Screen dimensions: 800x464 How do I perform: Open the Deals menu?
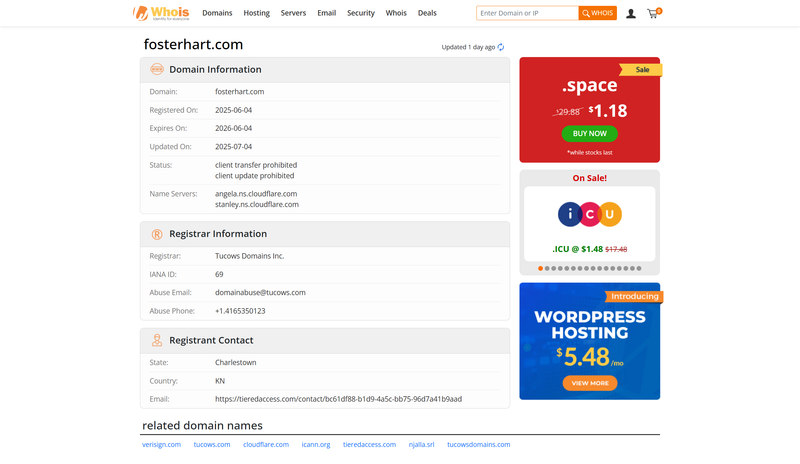click(x=427, y=13)
